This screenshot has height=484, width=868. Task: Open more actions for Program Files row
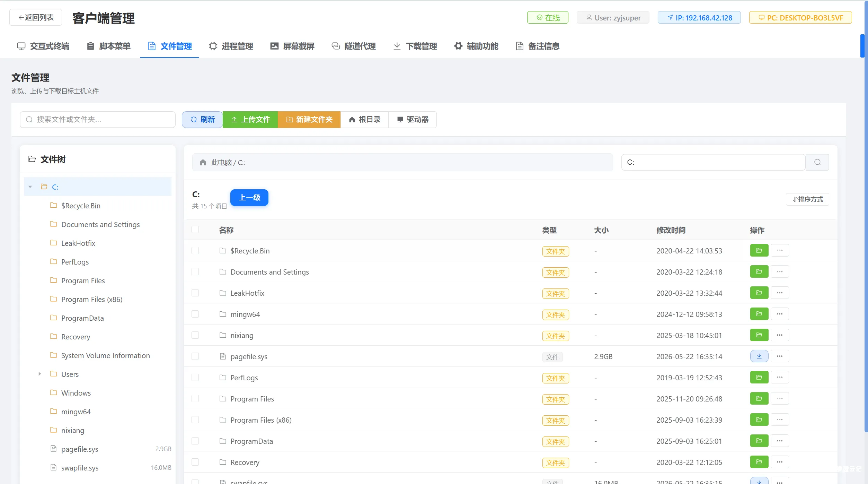(x=779, y=398)
